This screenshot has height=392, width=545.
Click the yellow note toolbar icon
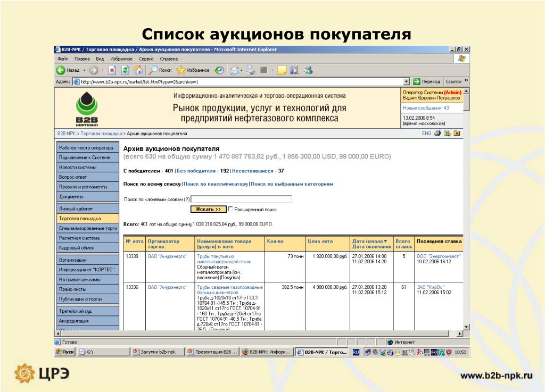click(x=282, y=70)
